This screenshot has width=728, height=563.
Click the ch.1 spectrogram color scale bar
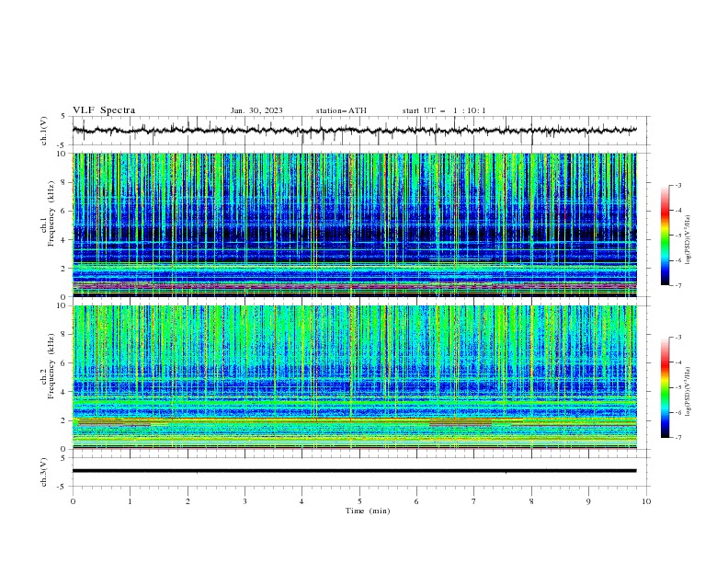tap(665, 235)
